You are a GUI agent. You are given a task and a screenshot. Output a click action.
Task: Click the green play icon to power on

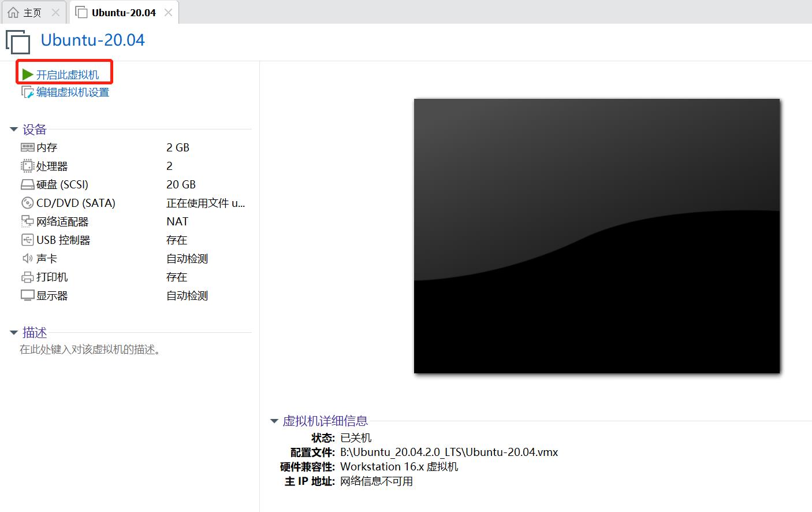[x=28, y=75]
